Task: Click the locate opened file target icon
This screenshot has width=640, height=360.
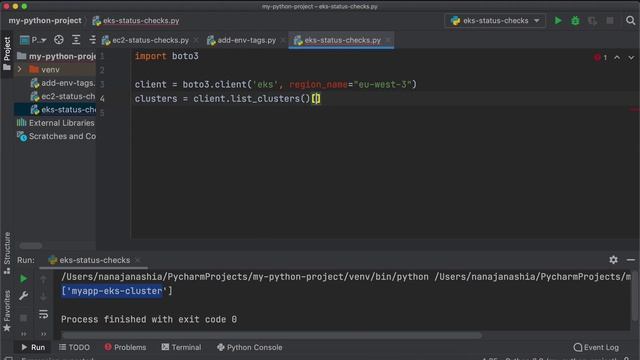Action: point(59,40)
